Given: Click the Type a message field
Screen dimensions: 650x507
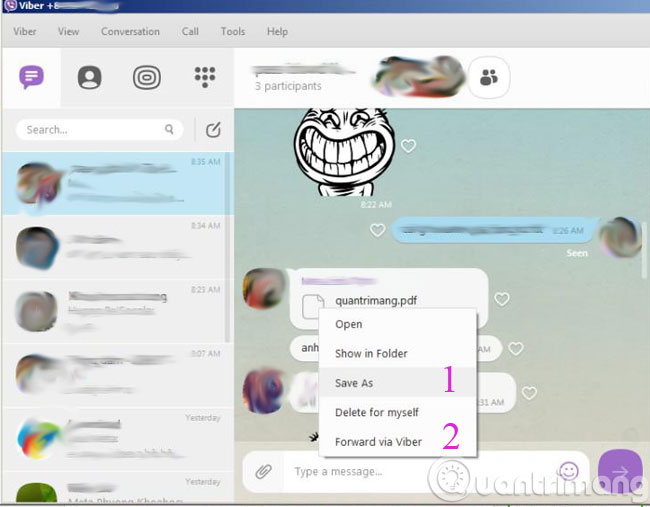Looking at the screenshot, I should [x=419, y=471].
